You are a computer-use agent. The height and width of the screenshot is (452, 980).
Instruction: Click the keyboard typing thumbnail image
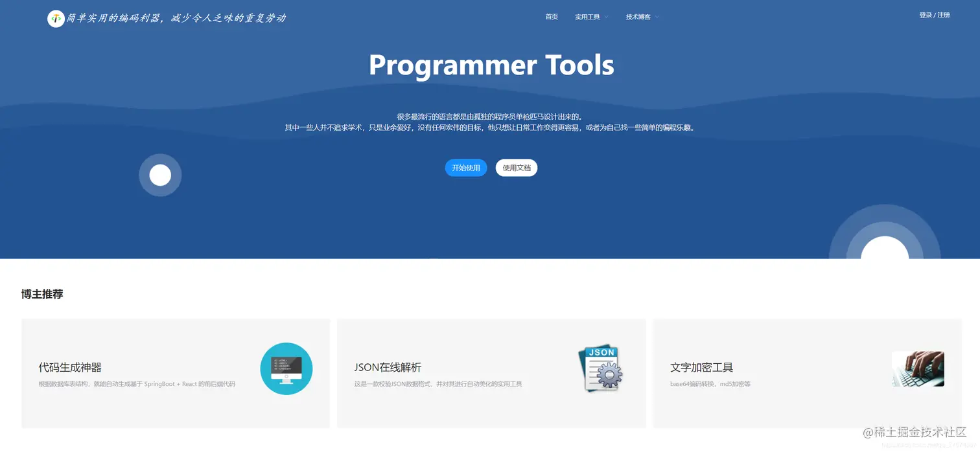(x=918, y=369)
